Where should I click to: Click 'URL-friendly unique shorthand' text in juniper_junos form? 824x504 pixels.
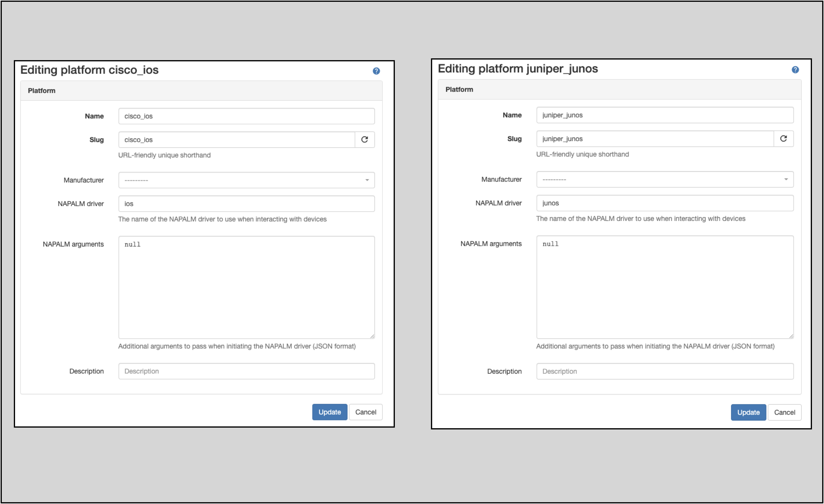[583, 154]
